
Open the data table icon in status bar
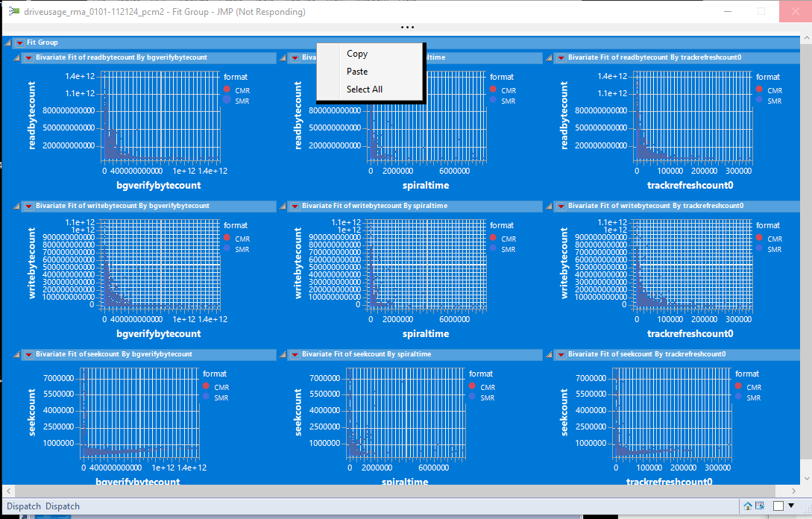coord(759,506)
